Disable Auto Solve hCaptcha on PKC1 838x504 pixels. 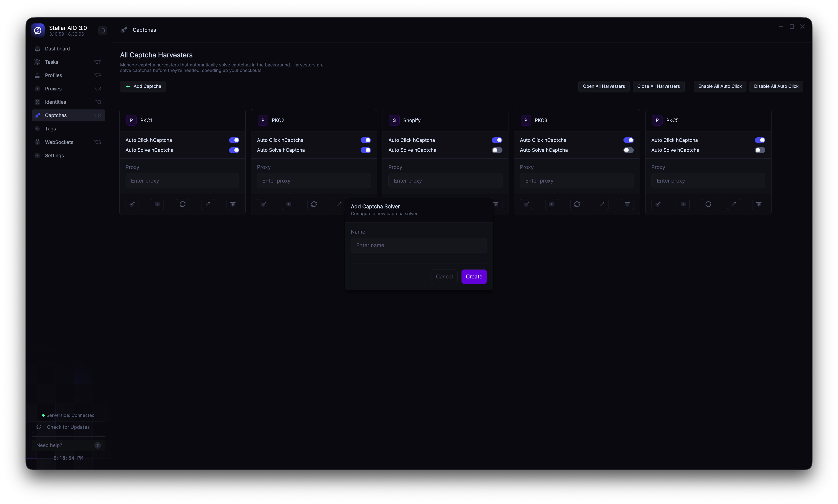(x=234, y=150)
